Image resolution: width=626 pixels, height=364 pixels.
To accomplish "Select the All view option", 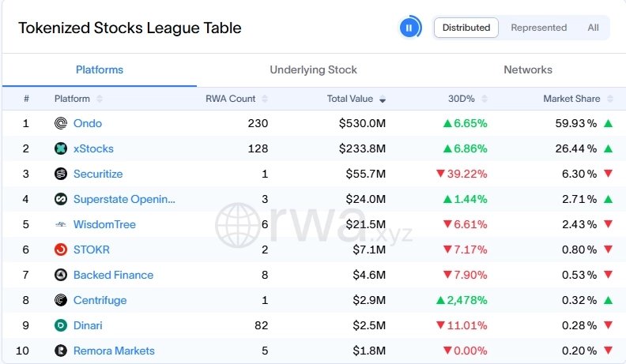I will pyautogui.click(x=593, y=28).
